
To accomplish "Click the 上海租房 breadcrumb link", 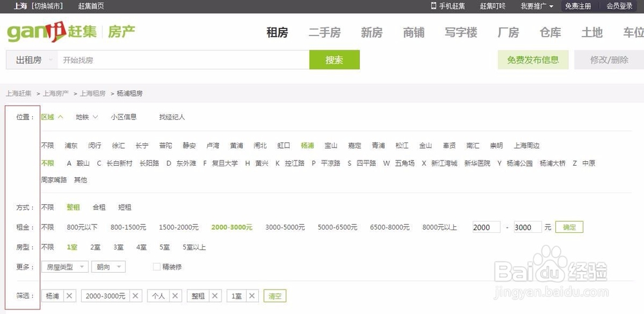I will 92,93.
